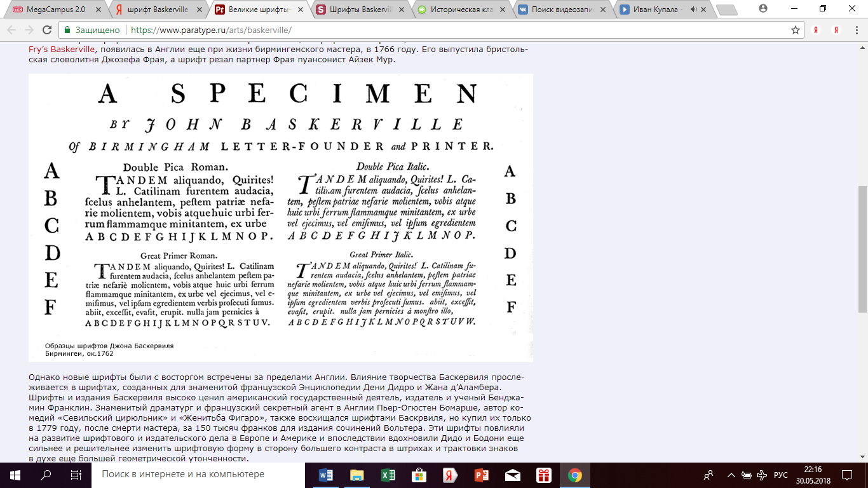Switch to the Поиск видеозаписей VK tab
Image resolution: width=868 pixels, height=488 pixels.
coord(560,10)
